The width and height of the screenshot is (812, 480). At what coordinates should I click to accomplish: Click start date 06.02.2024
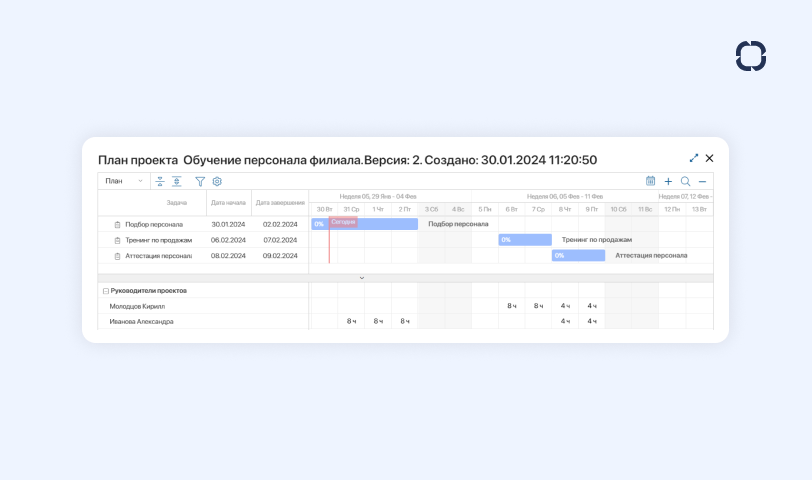(228, 240)
